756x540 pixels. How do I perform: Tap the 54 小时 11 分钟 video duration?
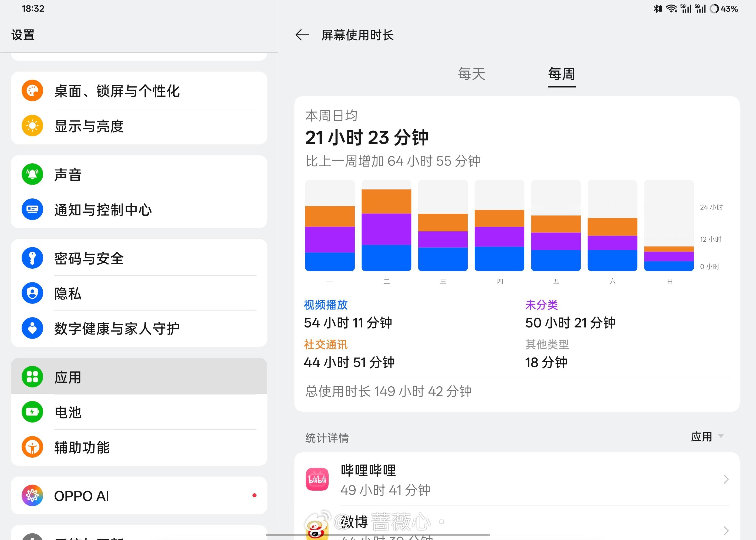coord(348,323)
